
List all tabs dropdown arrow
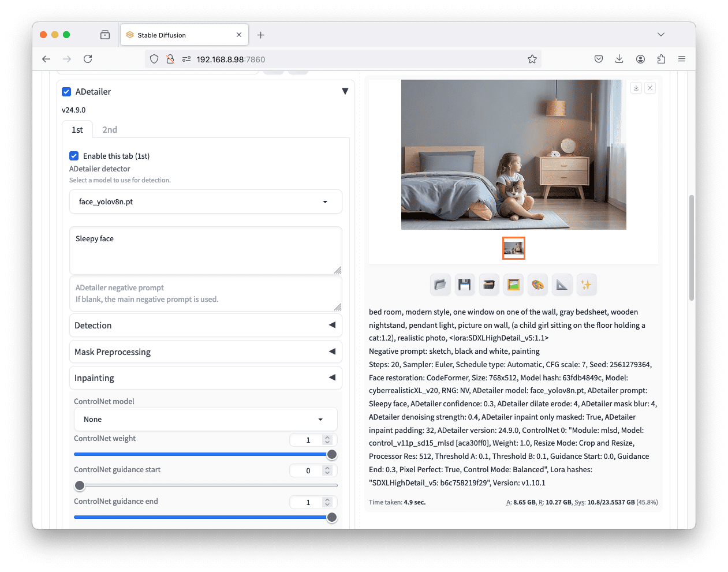tap(661, 35)
